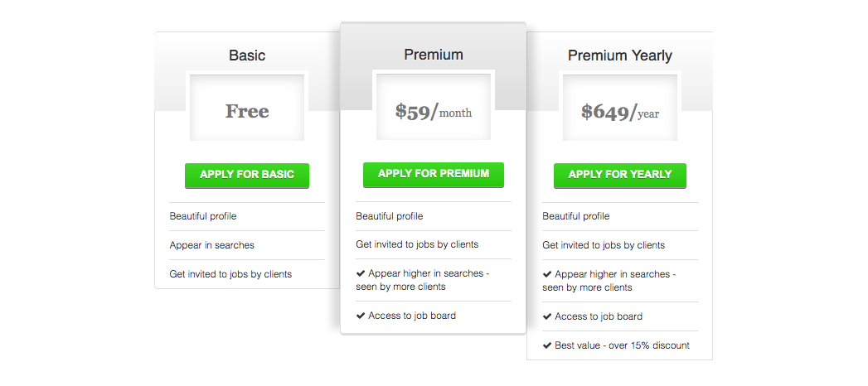
Task: Click Beautiful profile in the Basic plan
Action: [203, 216]
